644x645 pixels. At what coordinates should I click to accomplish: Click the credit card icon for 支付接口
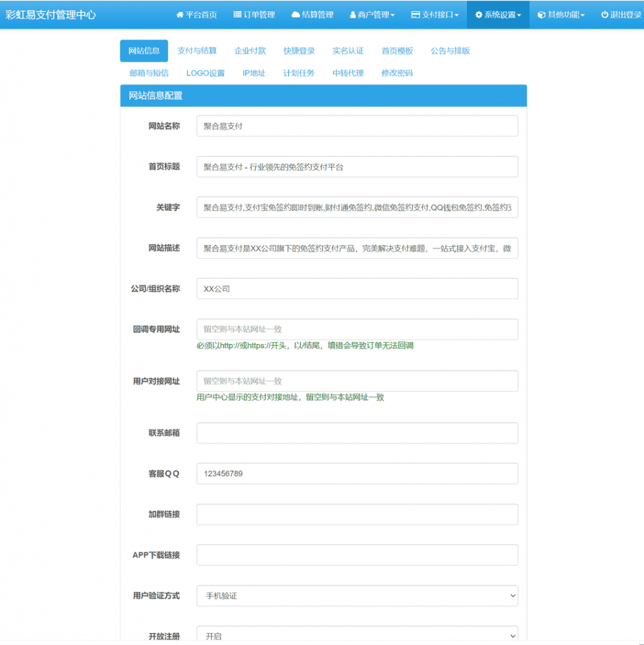tap(415, 14)
